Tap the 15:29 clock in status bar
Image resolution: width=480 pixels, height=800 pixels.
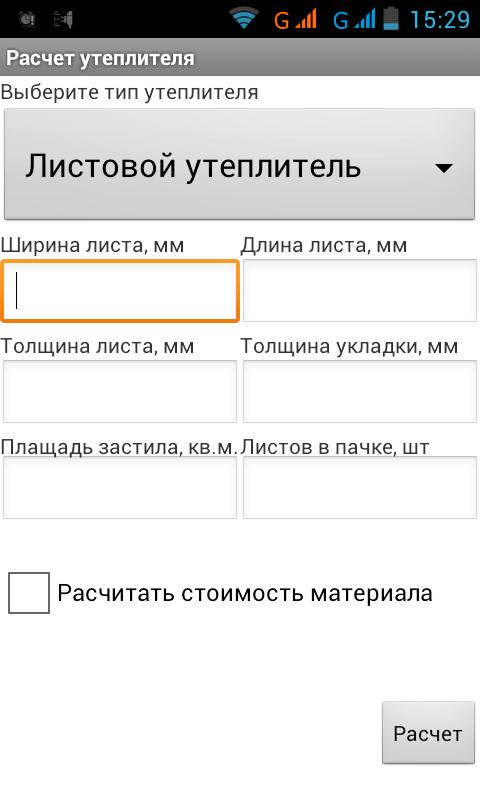(440, 19)
